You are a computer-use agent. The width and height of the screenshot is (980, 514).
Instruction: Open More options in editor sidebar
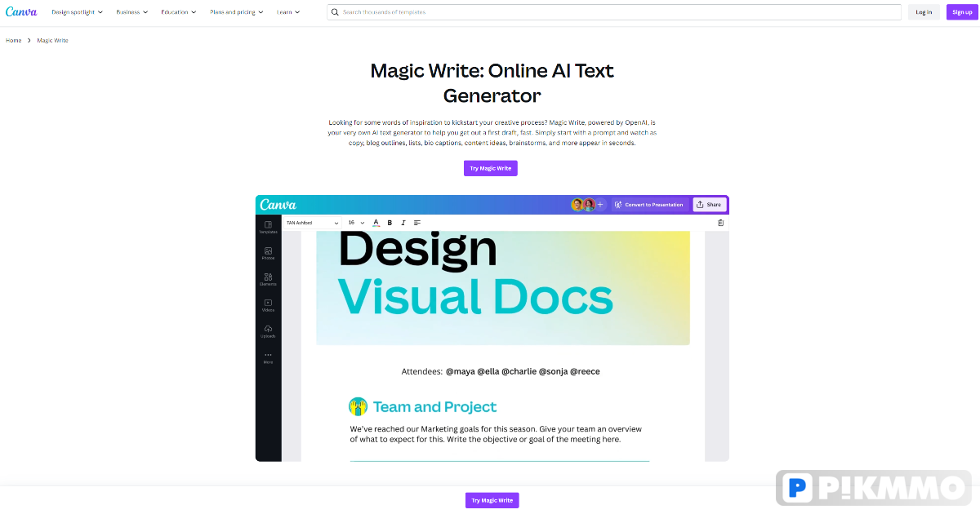(268, 357)
